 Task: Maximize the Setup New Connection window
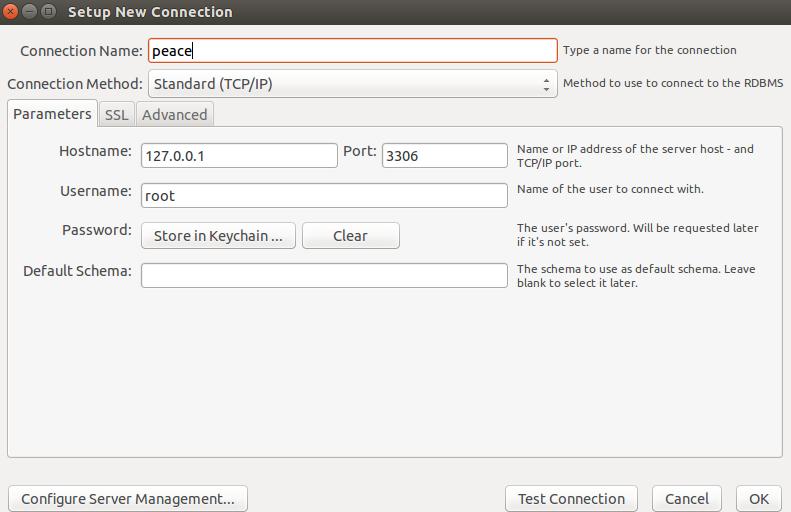[48, 11]
